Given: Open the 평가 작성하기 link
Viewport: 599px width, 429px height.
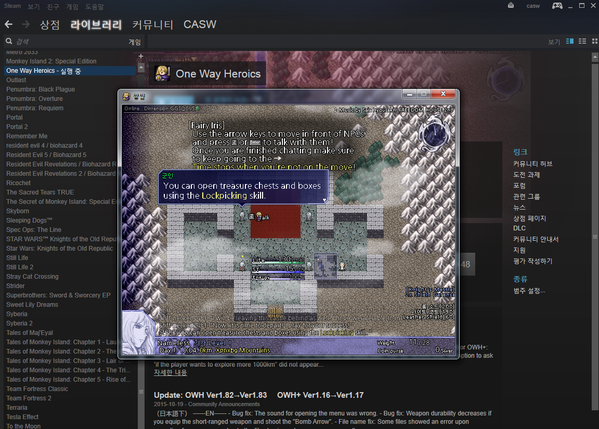Looking at the screenshot, I should 533,261.
